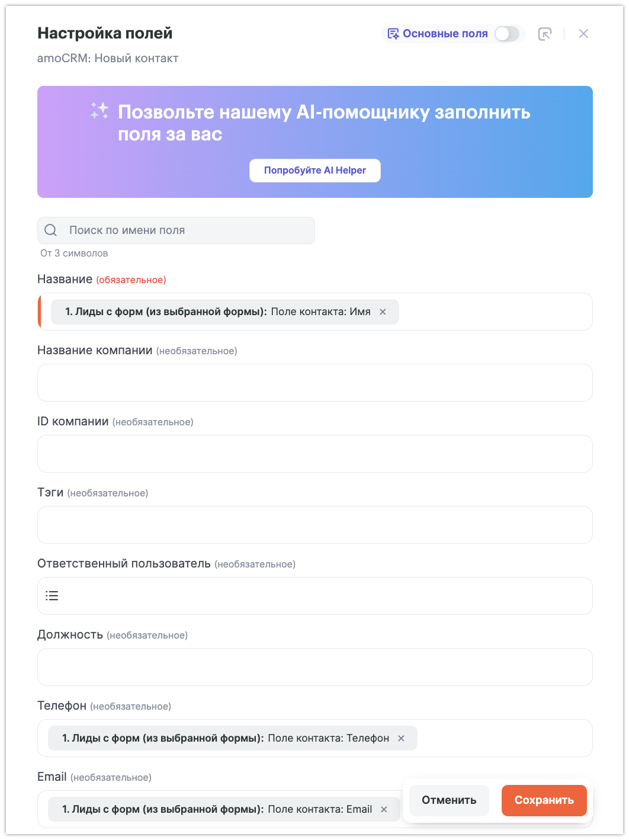This screenshot has height=840, width=629.
Task: Click the ID компании input field
Action: (x=314, y=454)
